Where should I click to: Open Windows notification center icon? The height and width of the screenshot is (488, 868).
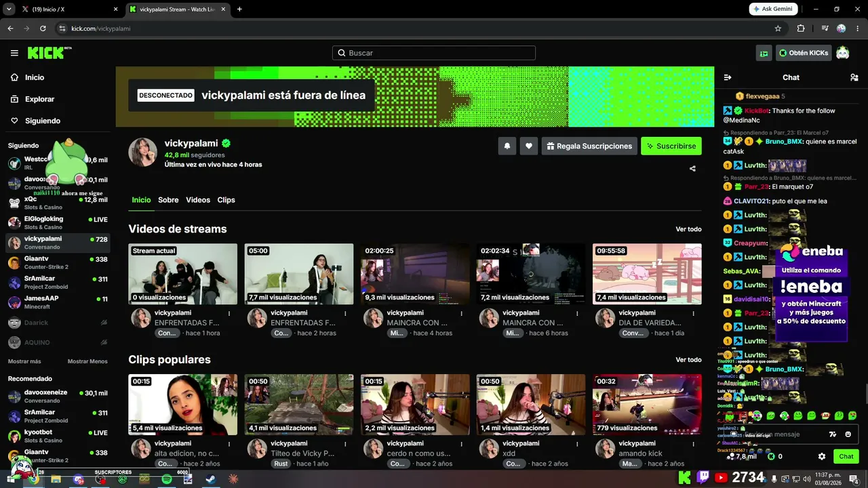coord(854,479)
